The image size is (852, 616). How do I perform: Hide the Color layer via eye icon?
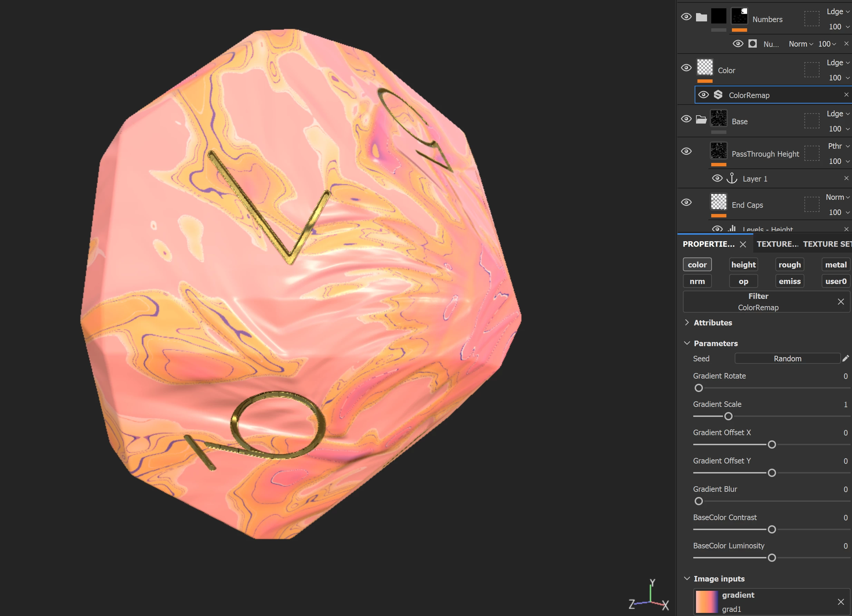686,68
